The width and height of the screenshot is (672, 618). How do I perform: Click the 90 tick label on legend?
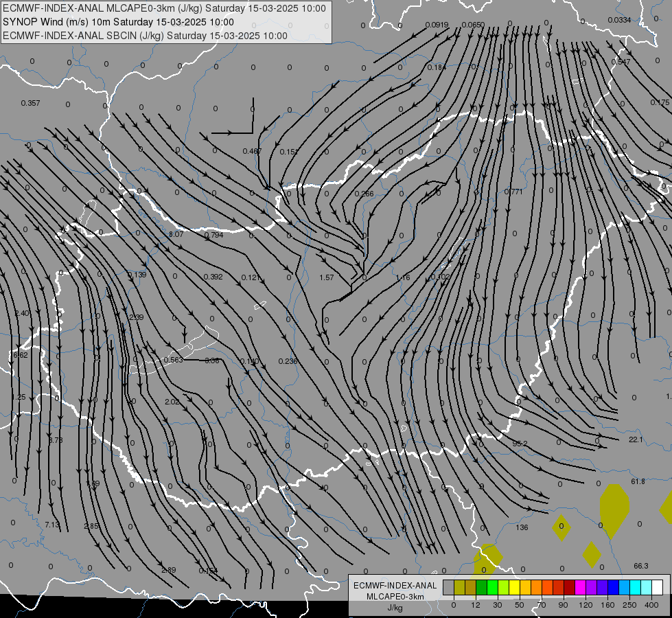[563, 605]
